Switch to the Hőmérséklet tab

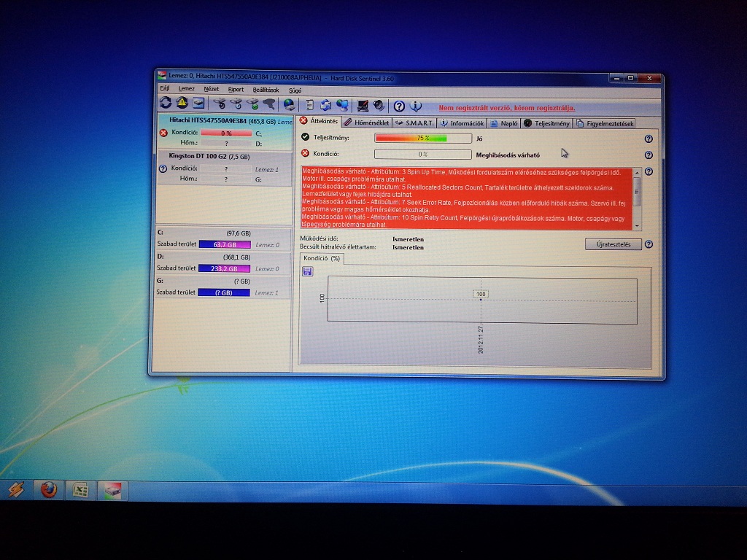[x=366, y=122]
